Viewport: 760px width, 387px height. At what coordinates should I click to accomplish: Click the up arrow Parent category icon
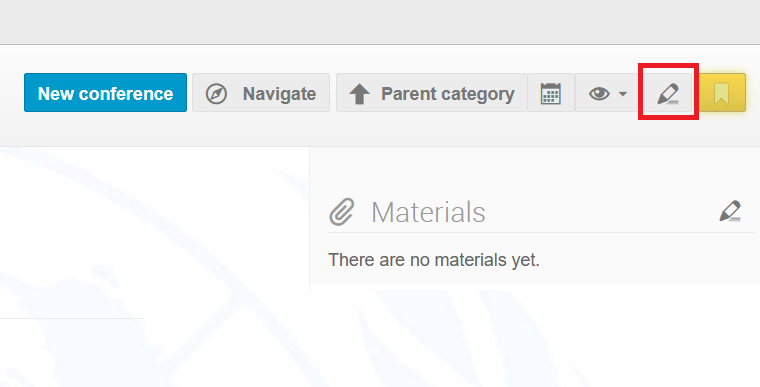point(359,94)
